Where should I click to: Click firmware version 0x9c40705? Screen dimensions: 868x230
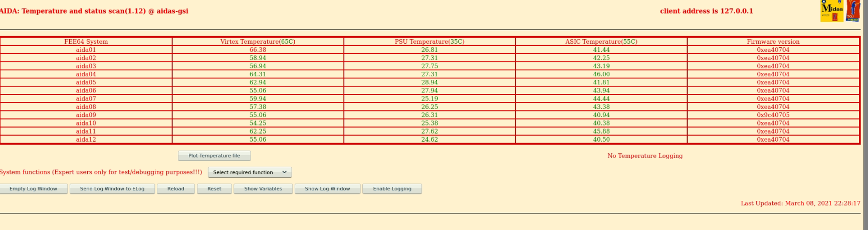[773, 115]
